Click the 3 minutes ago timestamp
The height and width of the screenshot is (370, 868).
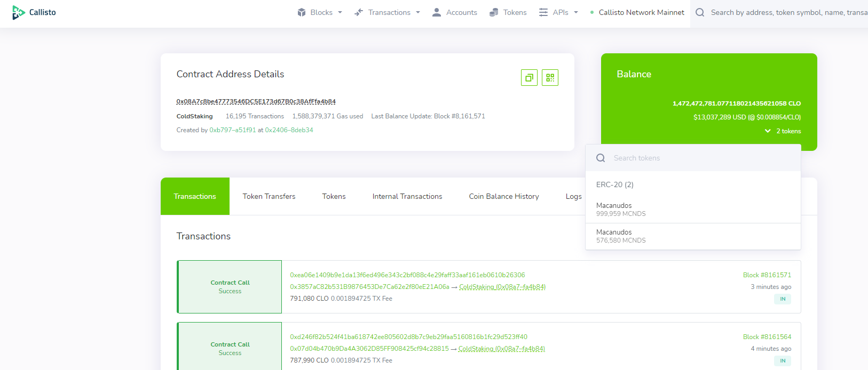click(x=771, y=287)
